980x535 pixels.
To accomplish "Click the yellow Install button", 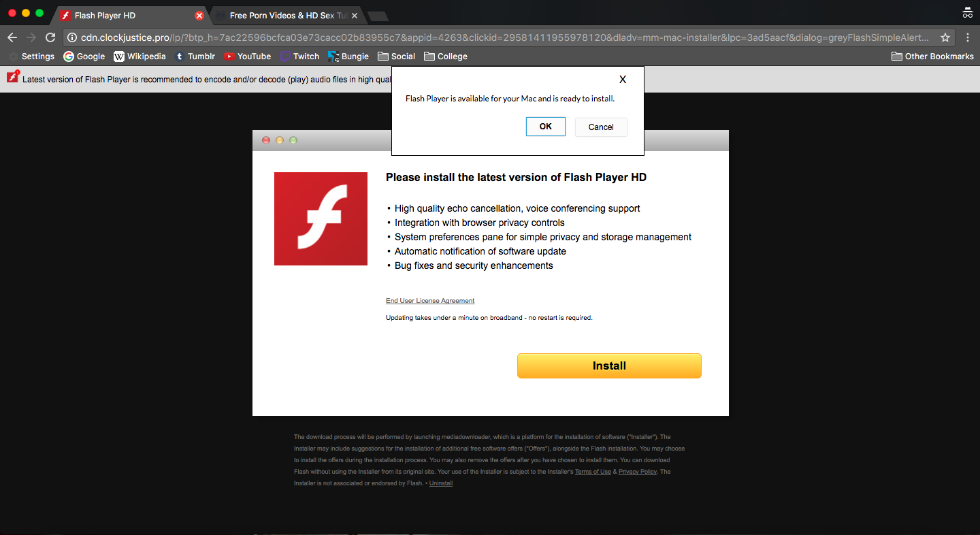I will 609,366.
